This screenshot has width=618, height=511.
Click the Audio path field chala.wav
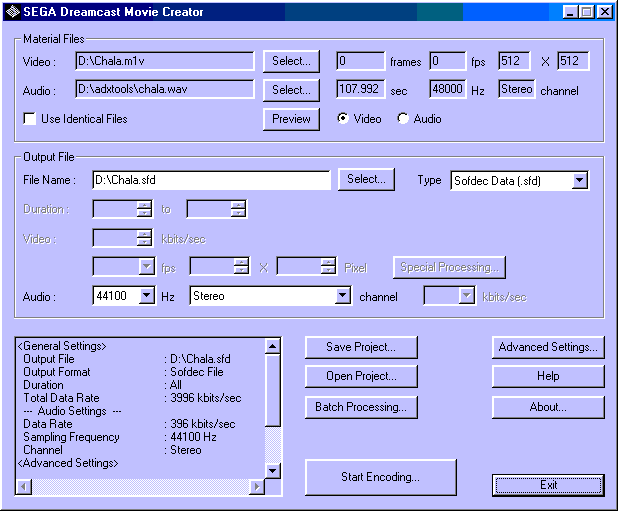point(165,89)
